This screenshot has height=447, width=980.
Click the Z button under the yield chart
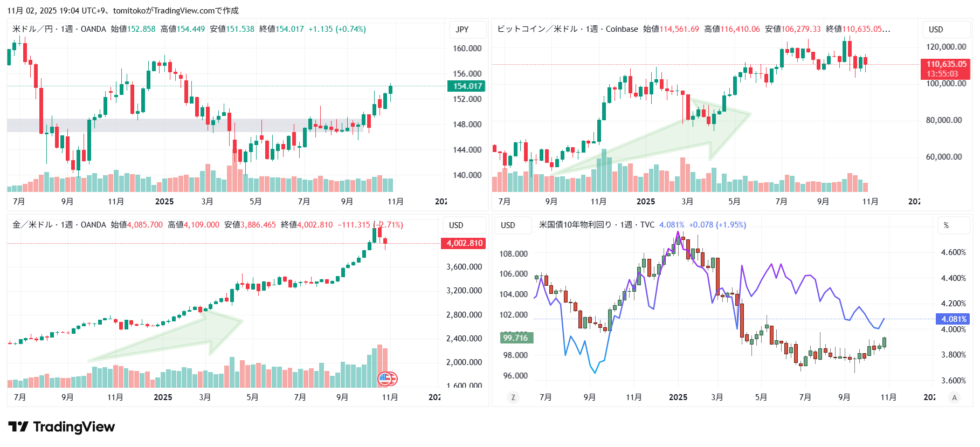[513, 397]
